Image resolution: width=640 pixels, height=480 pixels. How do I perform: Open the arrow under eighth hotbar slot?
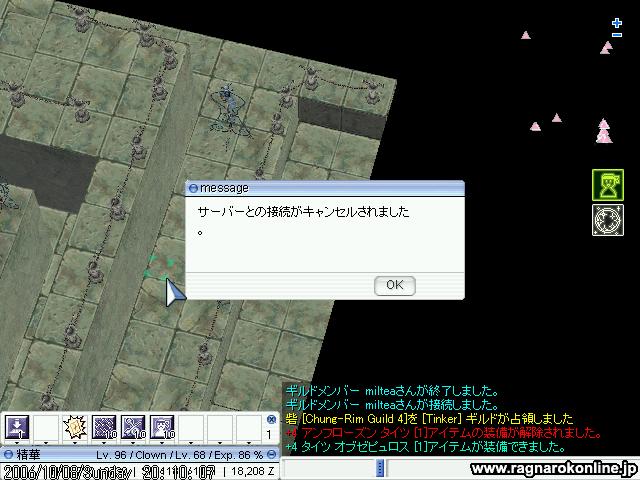click(x=220, y=442)
